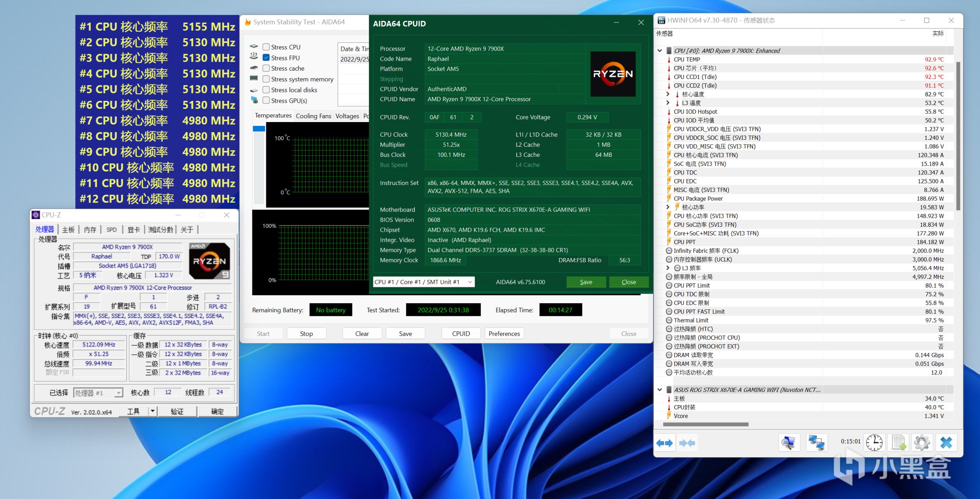Click the HWiNFO collapse columns arrows icon
980x499 pixels.
point(687,443)
